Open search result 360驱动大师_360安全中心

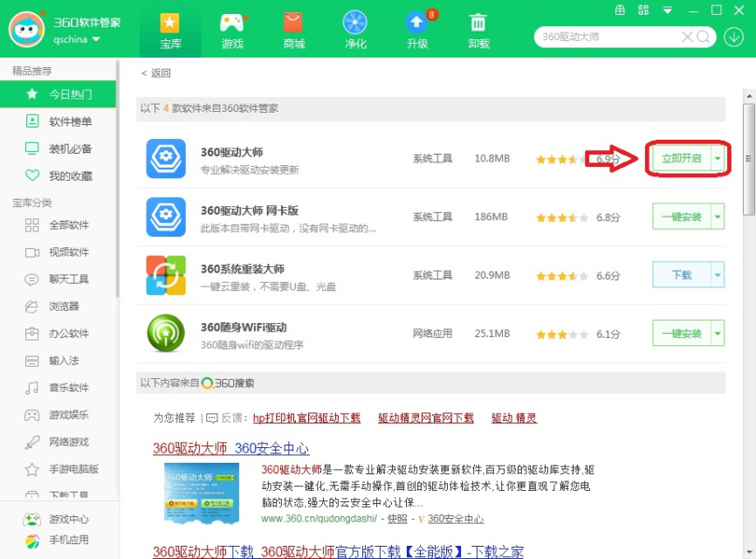pyautogui.click(x=231, y=449)
